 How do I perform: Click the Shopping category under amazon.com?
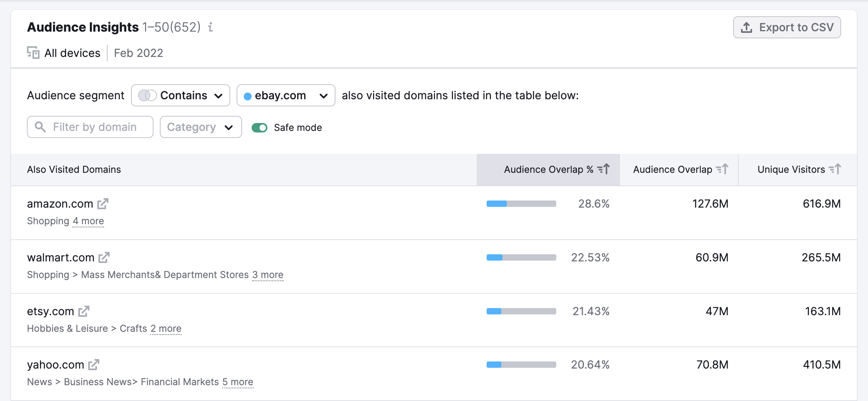click(48, 221)
